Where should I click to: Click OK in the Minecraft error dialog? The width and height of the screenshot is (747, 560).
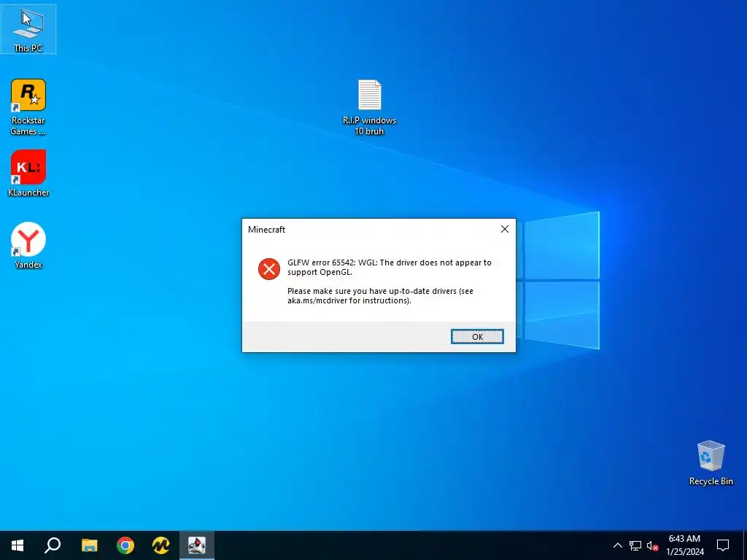[477, 337]
